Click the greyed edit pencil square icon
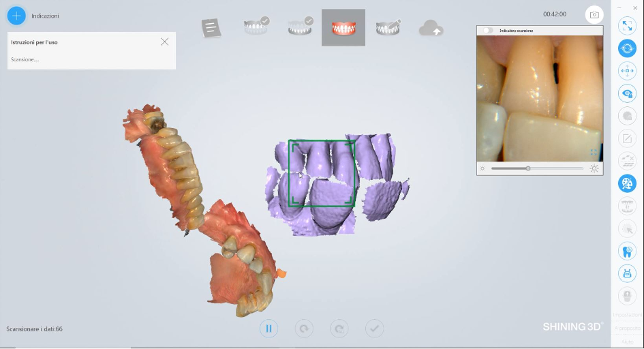 [x=627, y=138]
